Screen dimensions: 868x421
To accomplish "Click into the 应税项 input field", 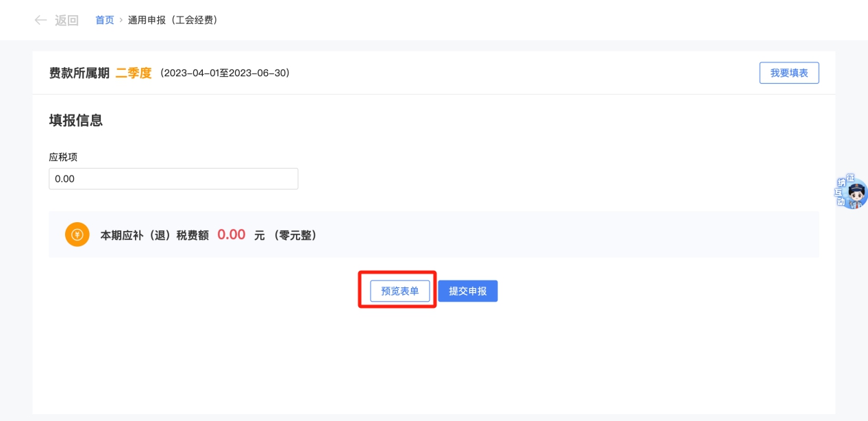I will pyautogui.click(x=173, y=179).
